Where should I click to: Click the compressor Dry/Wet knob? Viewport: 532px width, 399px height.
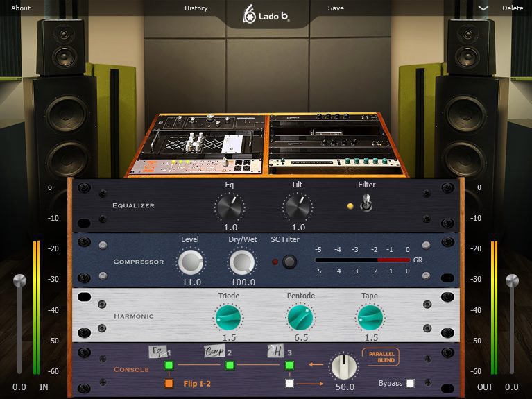click(241, 262)
